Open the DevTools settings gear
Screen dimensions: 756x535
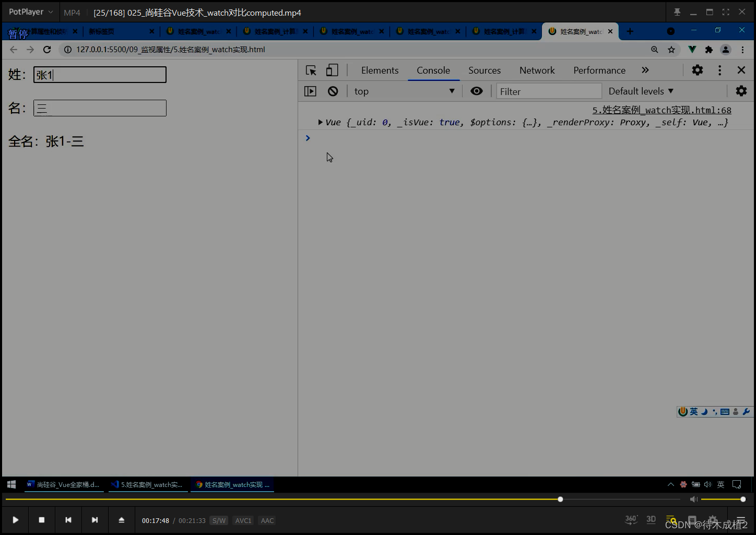698,70
